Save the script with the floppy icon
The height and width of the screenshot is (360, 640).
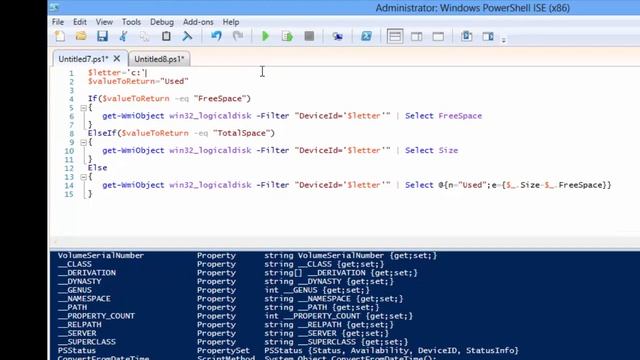tap(102, 36)
